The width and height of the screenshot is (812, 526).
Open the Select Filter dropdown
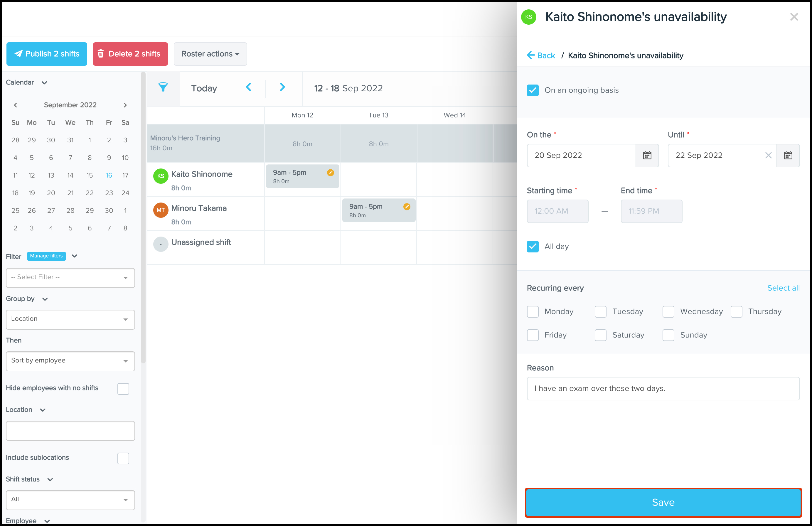[70, 277]
